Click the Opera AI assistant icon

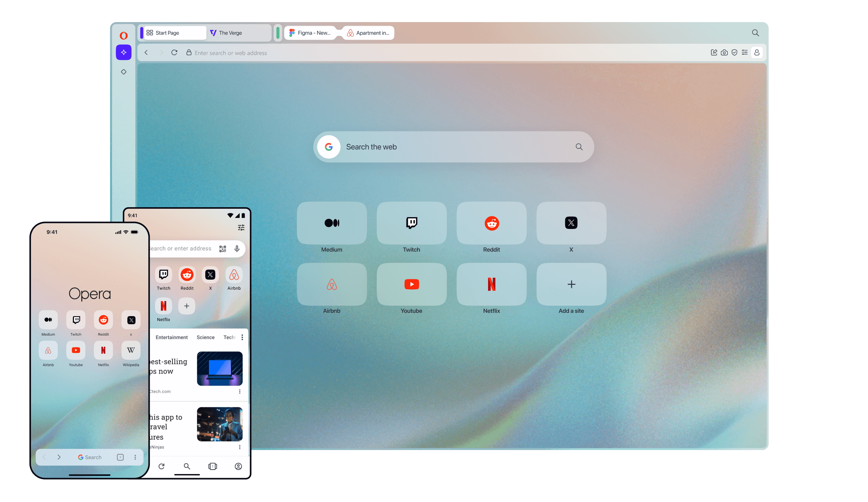click(x=124, y=53)
